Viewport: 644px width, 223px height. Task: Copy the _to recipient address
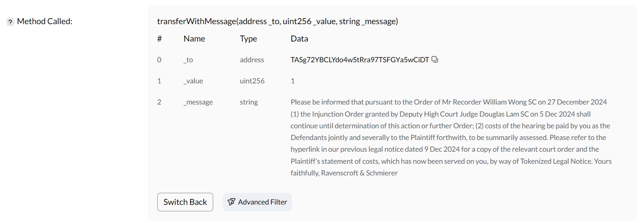tap(435, 59)
